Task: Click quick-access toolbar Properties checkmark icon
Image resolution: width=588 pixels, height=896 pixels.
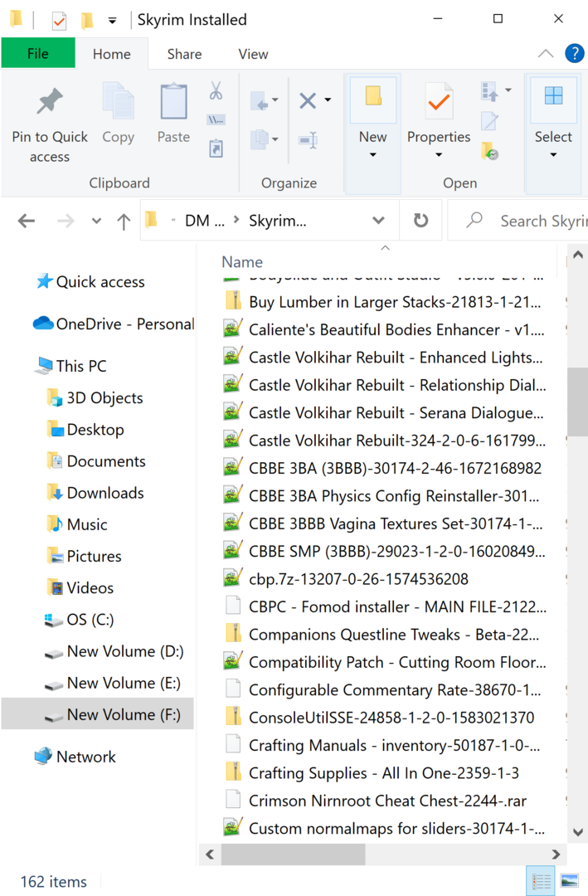Action: 59,21
